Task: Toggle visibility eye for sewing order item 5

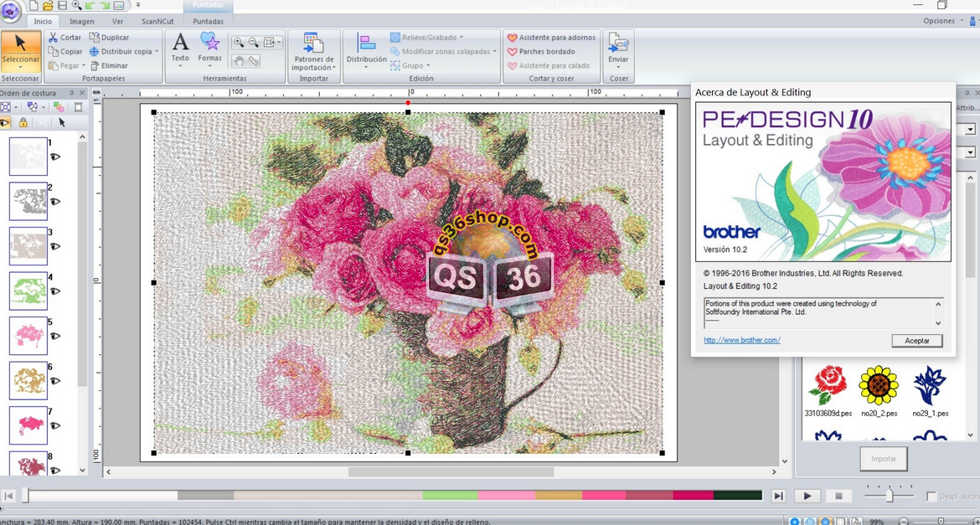Action: click(x=55, y=337)
